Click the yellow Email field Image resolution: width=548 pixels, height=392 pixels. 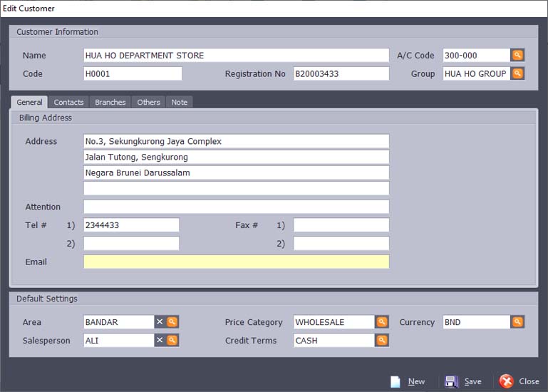pos(237,262)
